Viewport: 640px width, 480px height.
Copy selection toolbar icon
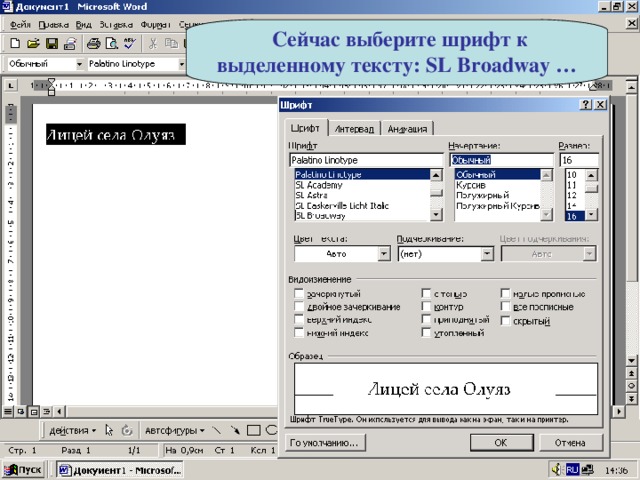coord(171,43)
